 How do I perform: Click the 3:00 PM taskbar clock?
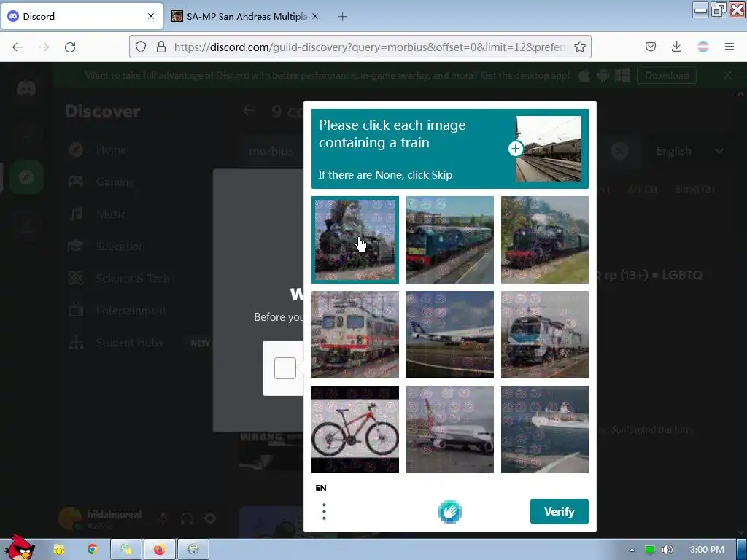point(707,550)
